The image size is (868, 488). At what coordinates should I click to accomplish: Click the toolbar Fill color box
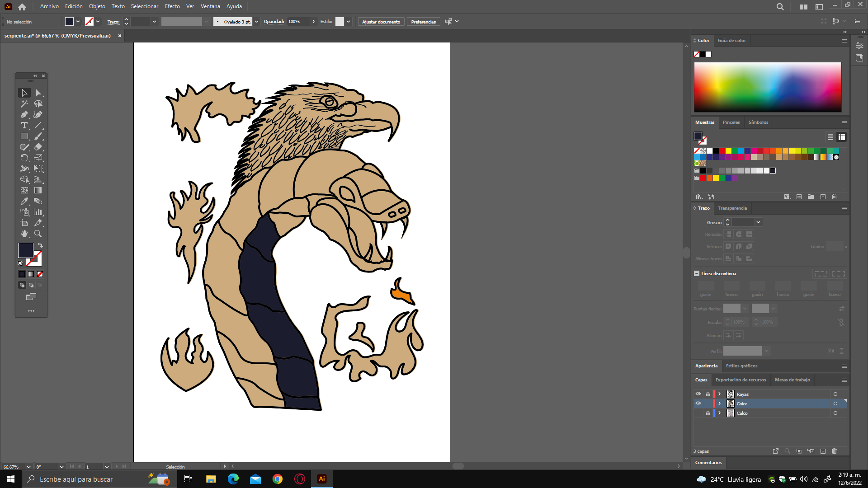pos(26,250)
